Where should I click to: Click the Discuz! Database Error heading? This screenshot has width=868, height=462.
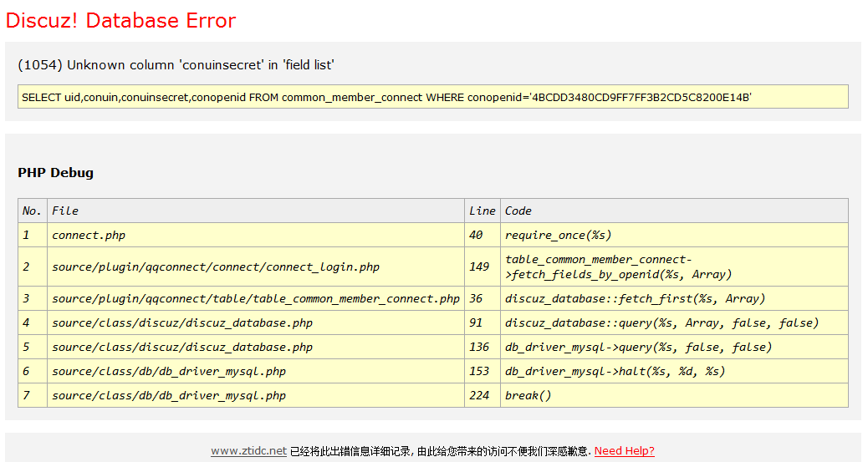pos(120,21)
